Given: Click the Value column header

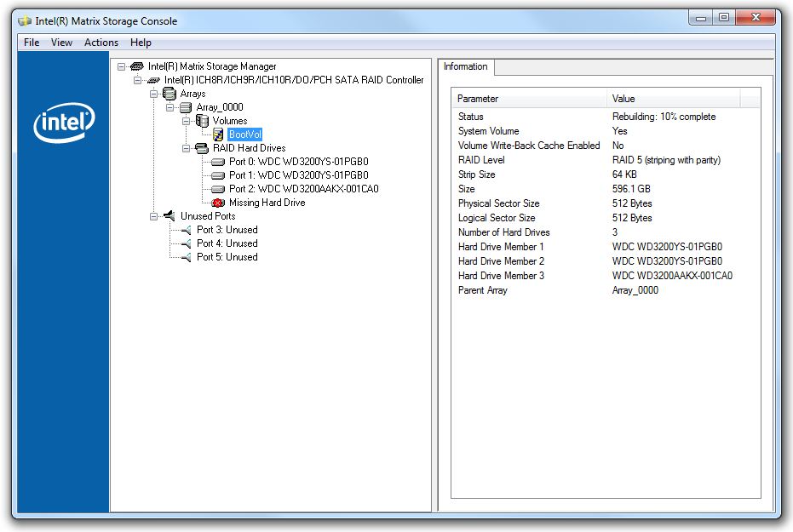Looking at the screenshot, I should (x=673, y=99).
